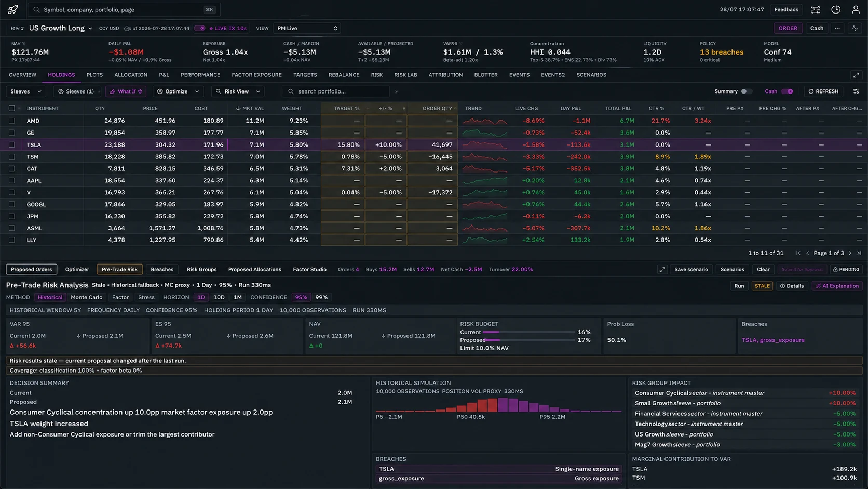Image resolution: width=868 pixels, height=489 pixels.
Task: Check the TSLA row checkbox
Action: [12, 144]
